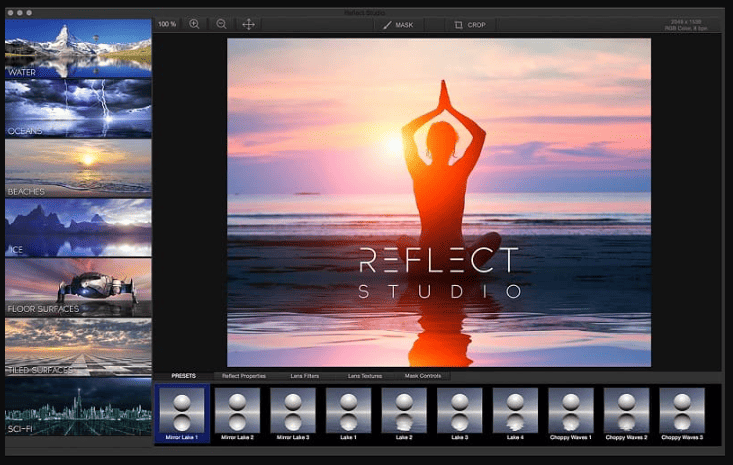Screen dimensions: 733x465
Task: Activate the Crop tool
Action: 470,25
